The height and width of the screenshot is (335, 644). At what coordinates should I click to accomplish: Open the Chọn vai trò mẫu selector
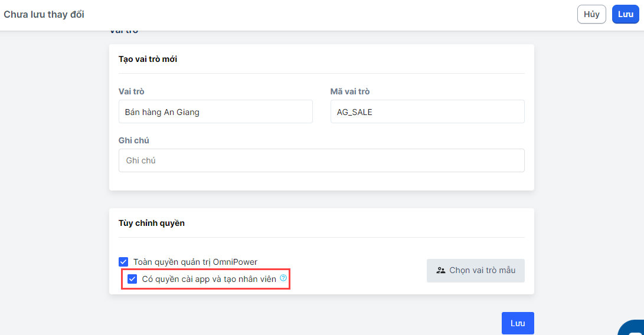475,270
